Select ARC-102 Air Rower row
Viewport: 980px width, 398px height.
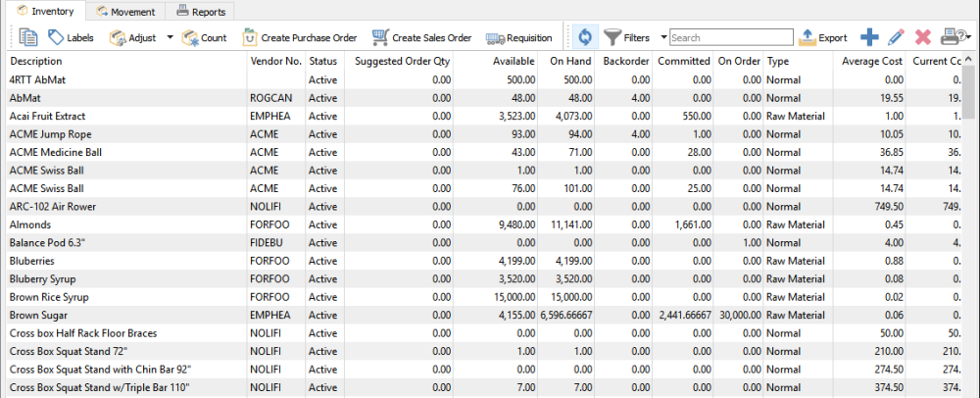coord(484,207)
